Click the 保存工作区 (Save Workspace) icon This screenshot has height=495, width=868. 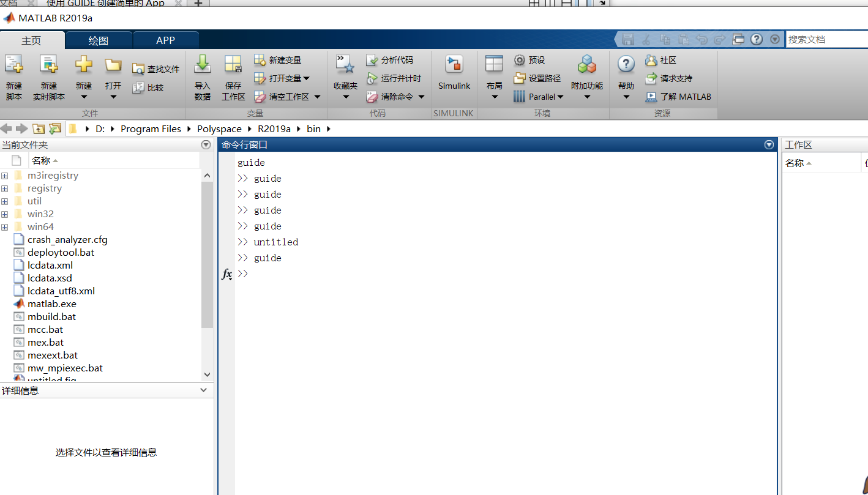pyautogui.click(x=233, y=64)
